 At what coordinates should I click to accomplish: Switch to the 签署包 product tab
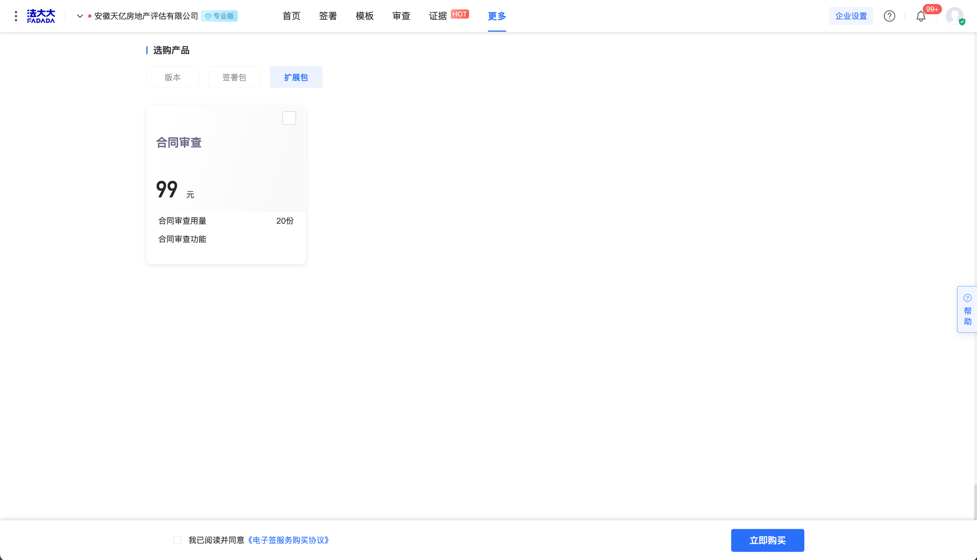(234, 77)
